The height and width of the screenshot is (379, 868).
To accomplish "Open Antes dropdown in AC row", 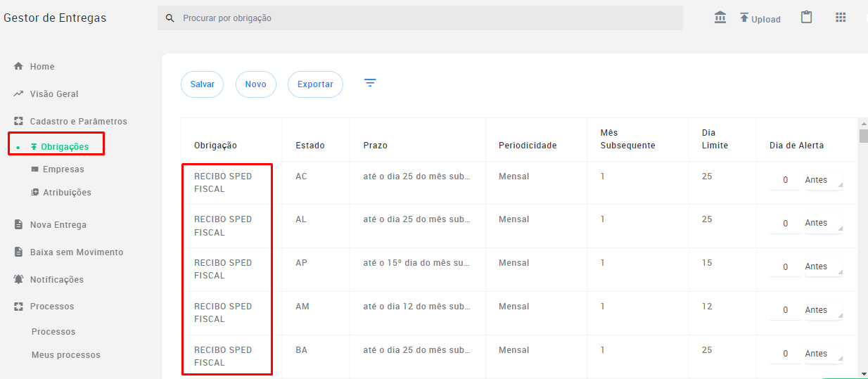I will [824, 181].
